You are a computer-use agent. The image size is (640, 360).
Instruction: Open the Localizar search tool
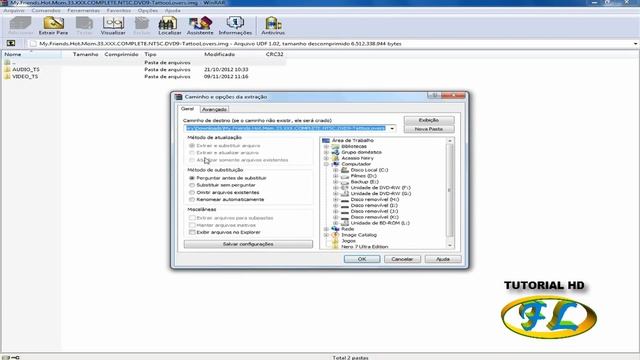pos(169,25)
